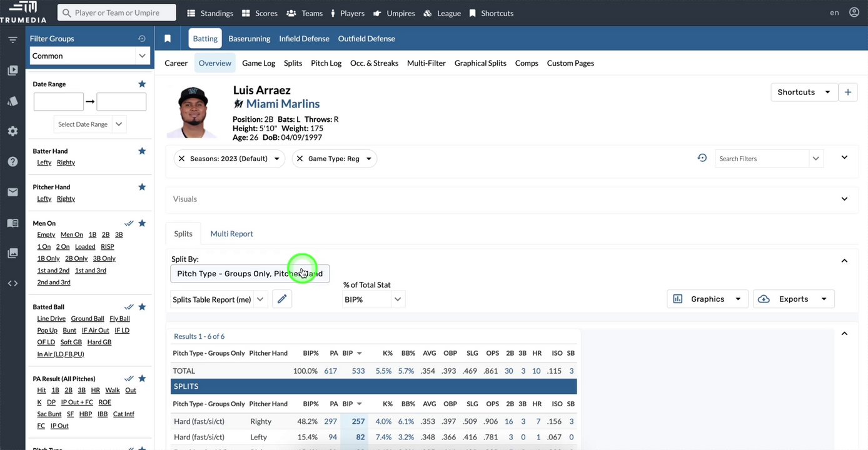
Task: Reset Filter Groups with the history icon
Action: coord(142,39)
